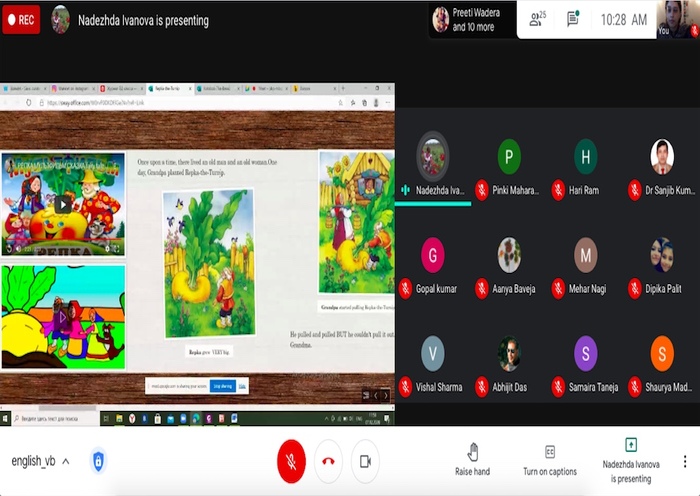Select Dr Sanjib Kumar participant avatar
The width and height of the screenshot is (700, 496).
point(662,156)
